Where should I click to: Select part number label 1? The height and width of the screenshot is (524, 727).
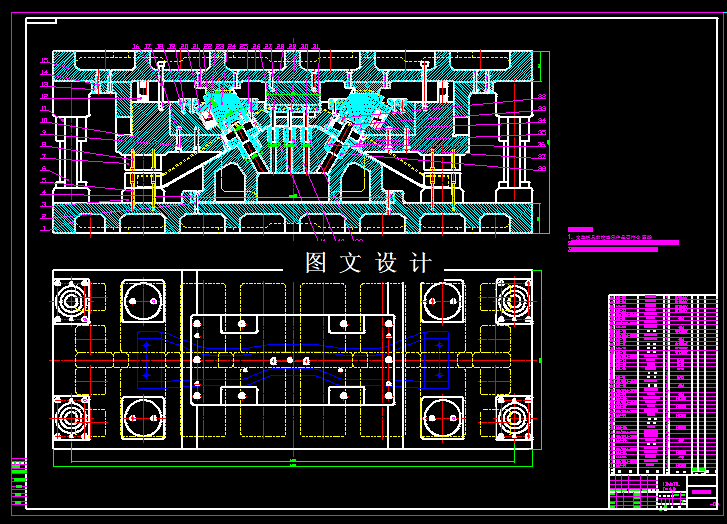coord(44,229)
